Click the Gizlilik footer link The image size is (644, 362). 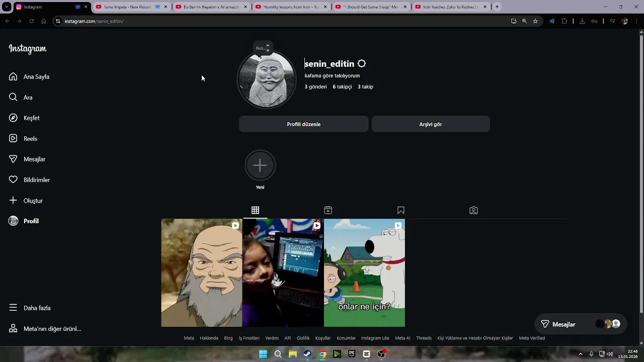pos(303,338)
